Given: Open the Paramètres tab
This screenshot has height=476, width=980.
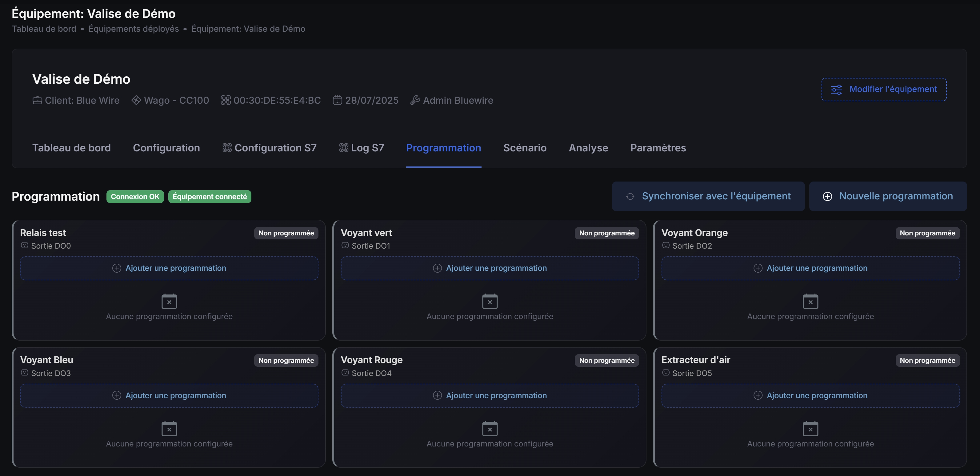Looking at the screenshot, I should pyautogui.click(x=658, y=148).
